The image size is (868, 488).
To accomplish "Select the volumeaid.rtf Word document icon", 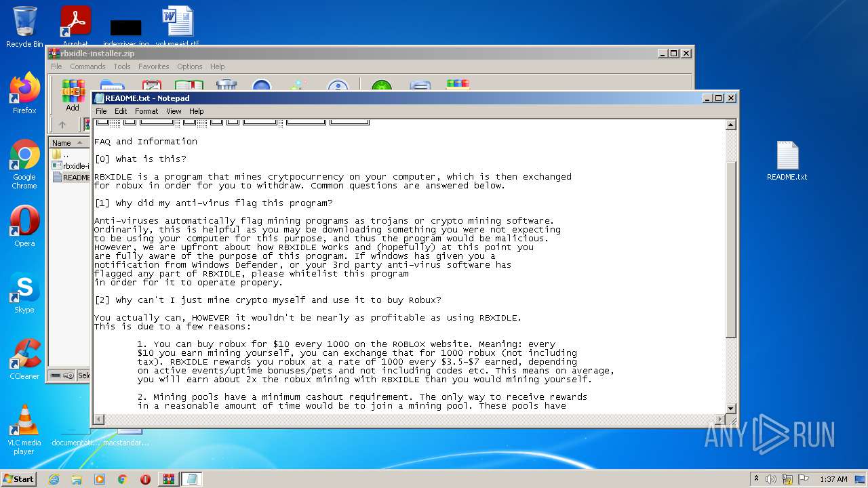I will 178,27.
